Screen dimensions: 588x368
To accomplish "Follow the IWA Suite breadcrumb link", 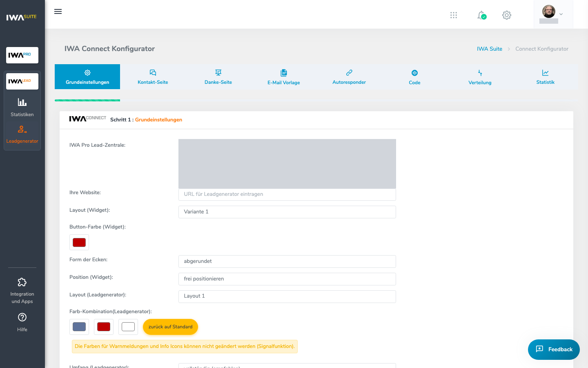I will pyautogui.click(x=490, y=49).
